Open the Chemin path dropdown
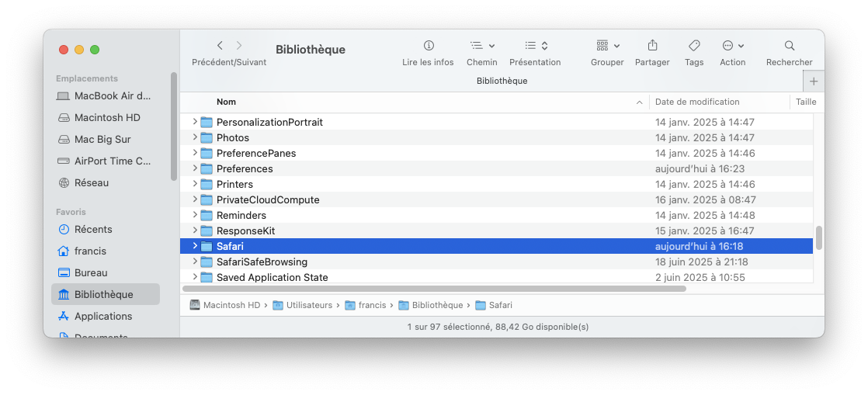The height and width of the screenshot is (395, 868). (x=482, y=46)
